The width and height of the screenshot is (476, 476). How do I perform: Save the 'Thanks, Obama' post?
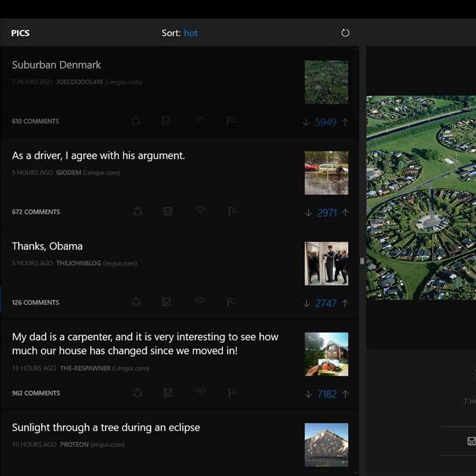coord(166,302)
